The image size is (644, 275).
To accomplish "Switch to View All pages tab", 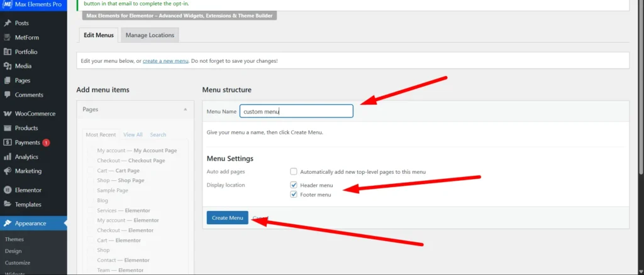I will tap(133, 134).
